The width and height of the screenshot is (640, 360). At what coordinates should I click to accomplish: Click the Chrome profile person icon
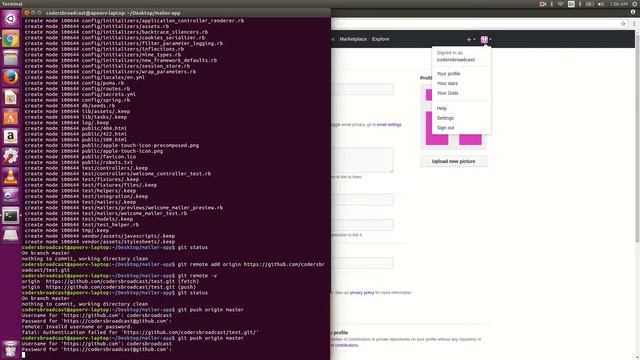(633, 12)
